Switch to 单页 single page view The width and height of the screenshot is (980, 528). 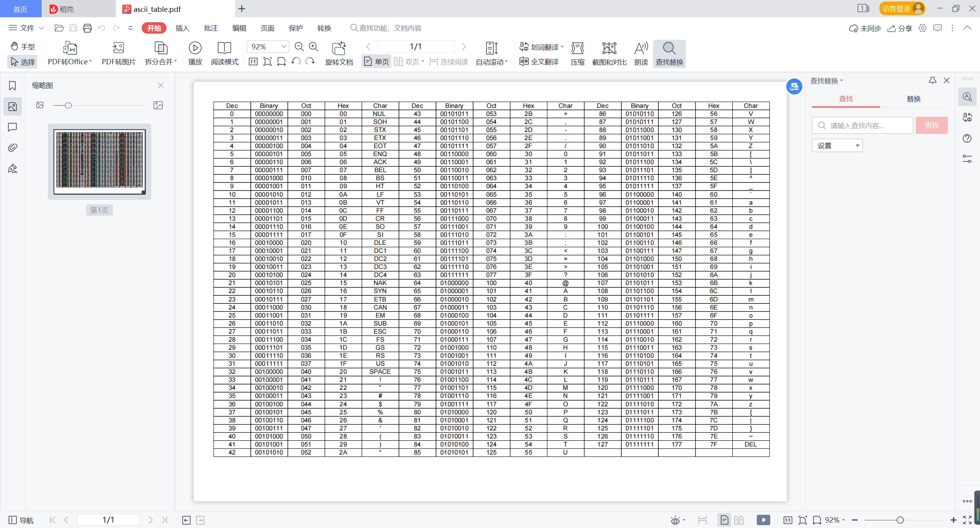[376, 62]
